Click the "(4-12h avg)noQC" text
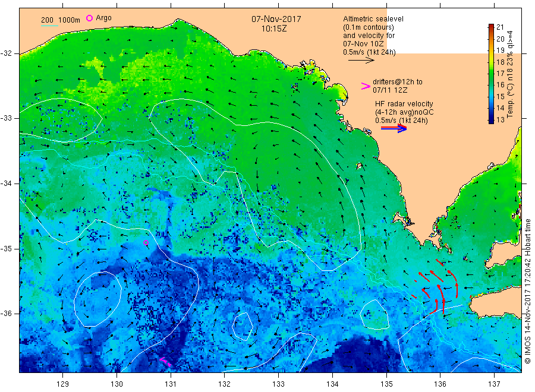The width and height of the screenshot is (535, 392). (404, 112)
